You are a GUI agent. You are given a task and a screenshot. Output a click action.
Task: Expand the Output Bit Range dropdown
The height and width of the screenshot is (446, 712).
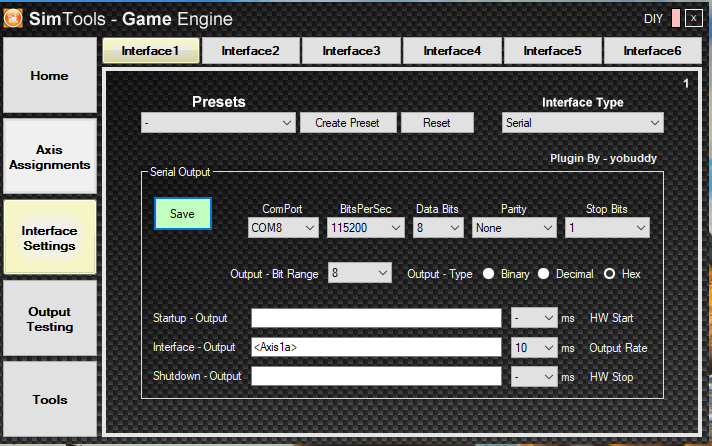click(x=359, y=273)
